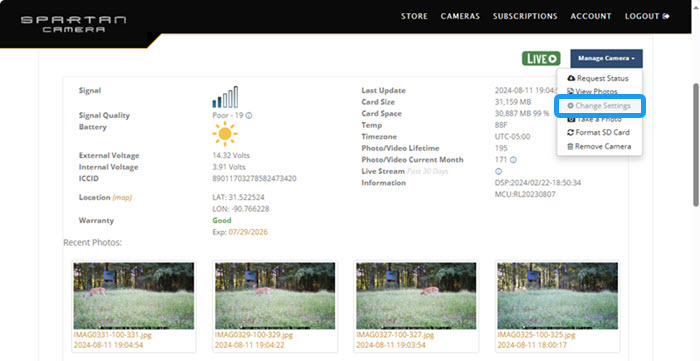Click the DSP:2024/02/22-18:50:34 information
Screen dimensions: 700x361
[538, 183]
